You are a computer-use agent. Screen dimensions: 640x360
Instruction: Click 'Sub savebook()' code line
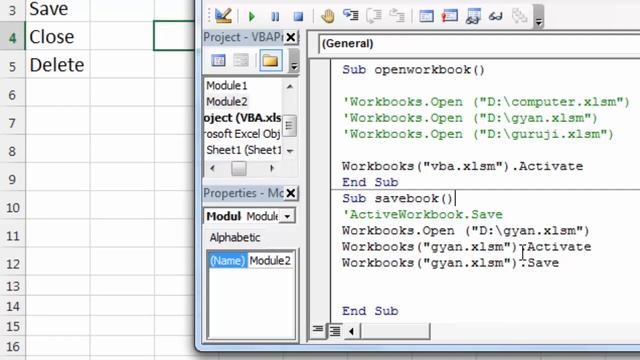[397, 199]
